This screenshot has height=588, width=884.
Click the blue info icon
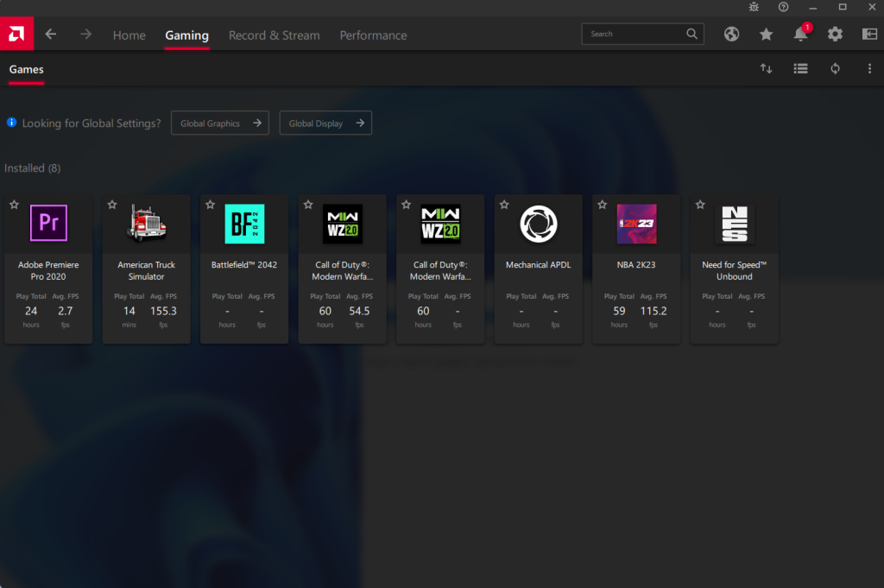pyautogui.click(x=11, y=123)
